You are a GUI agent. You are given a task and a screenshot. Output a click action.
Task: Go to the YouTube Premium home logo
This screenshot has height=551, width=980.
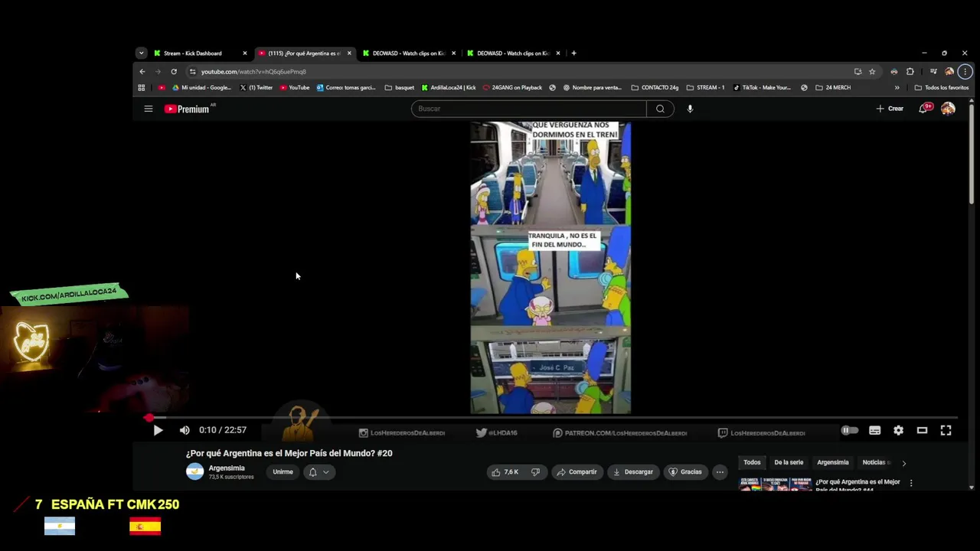pyautogui.click(x=187, y=109)
